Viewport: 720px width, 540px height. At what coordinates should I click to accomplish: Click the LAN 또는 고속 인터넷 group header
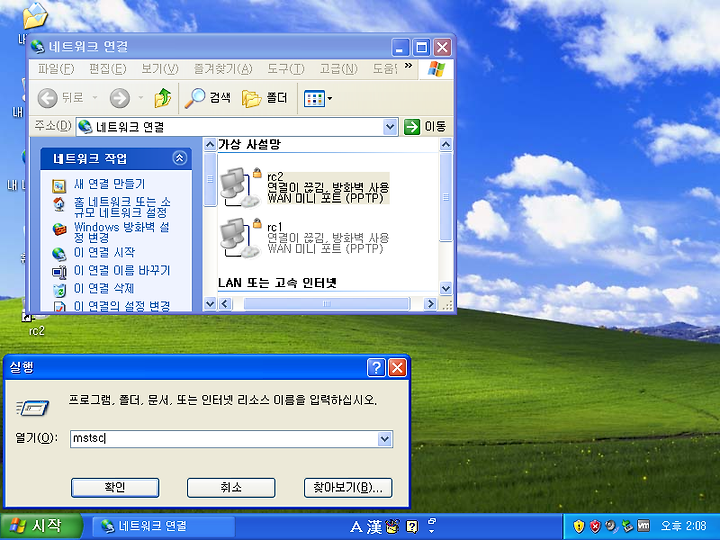pyautogui.click(x=277, y=283)
